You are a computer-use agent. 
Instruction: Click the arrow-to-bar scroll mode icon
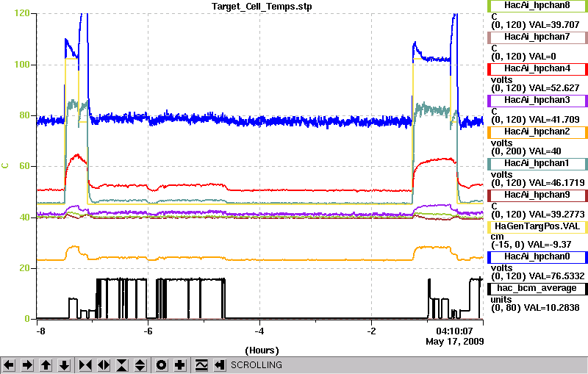point(220,365)
